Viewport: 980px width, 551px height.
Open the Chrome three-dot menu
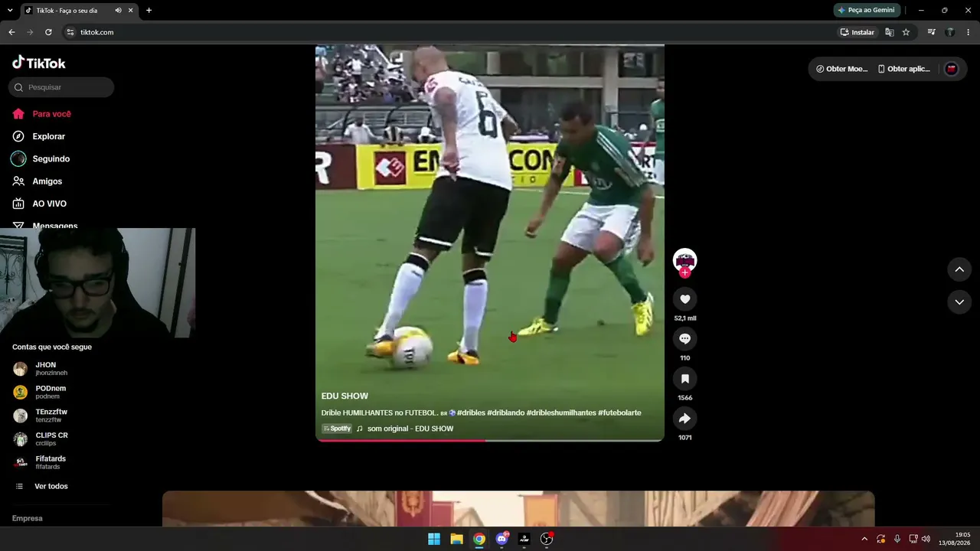[x=969, y=32]
